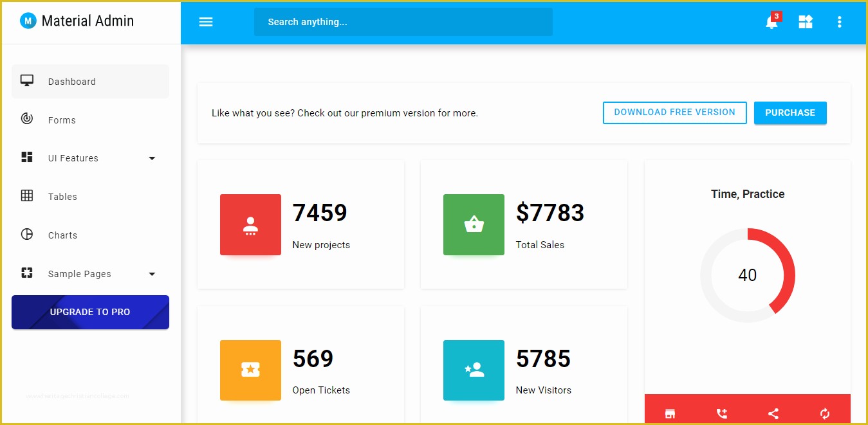Click the phone call icon on the red bar
The width and height of the screenshot is (868, 425).
point(721,413)
